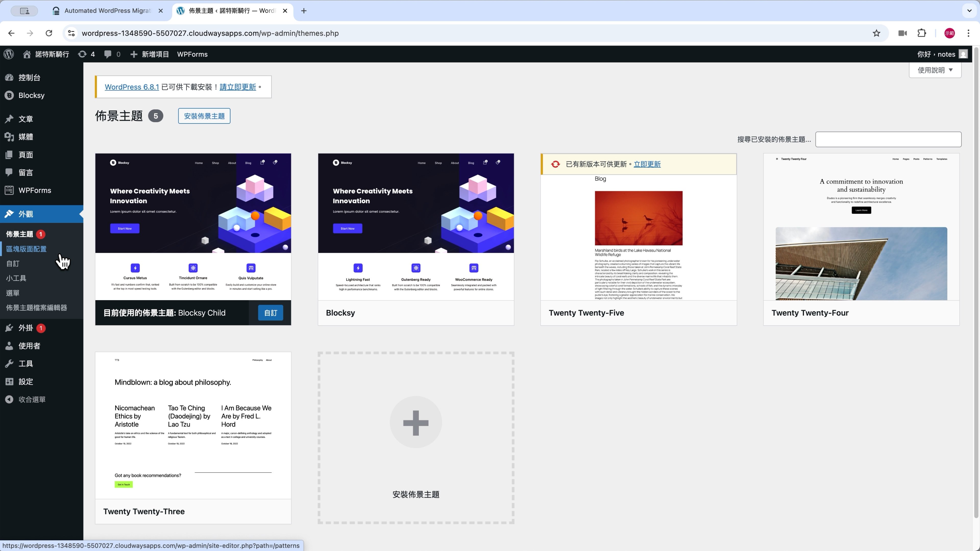Open the tab search dropdown arrow
This screenshot has height=551, width=980.
coord(969,11)
